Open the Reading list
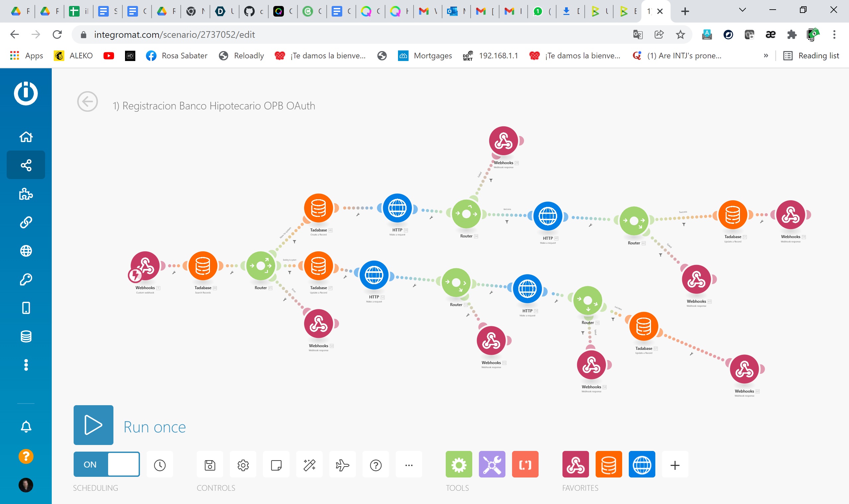The image size is (849, 504). pyautogui.click(x=812, y=55)
